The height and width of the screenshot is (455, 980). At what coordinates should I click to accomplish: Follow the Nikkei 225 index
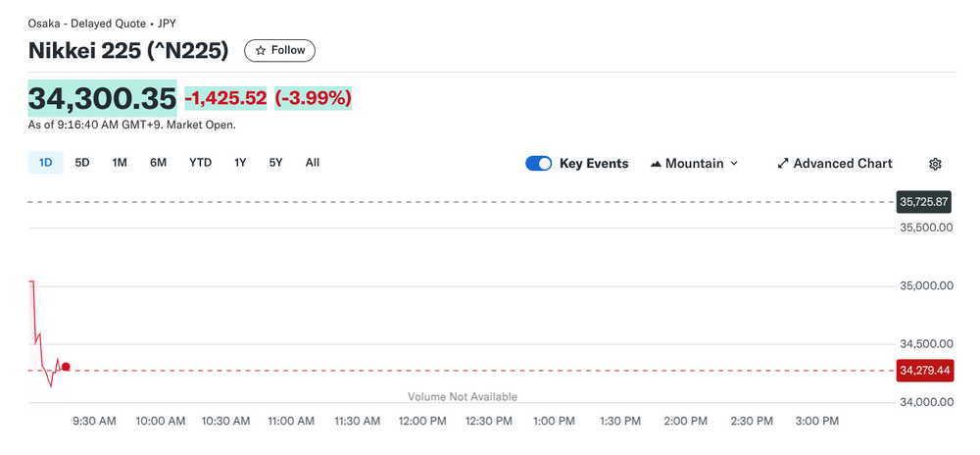pos(279,50)
